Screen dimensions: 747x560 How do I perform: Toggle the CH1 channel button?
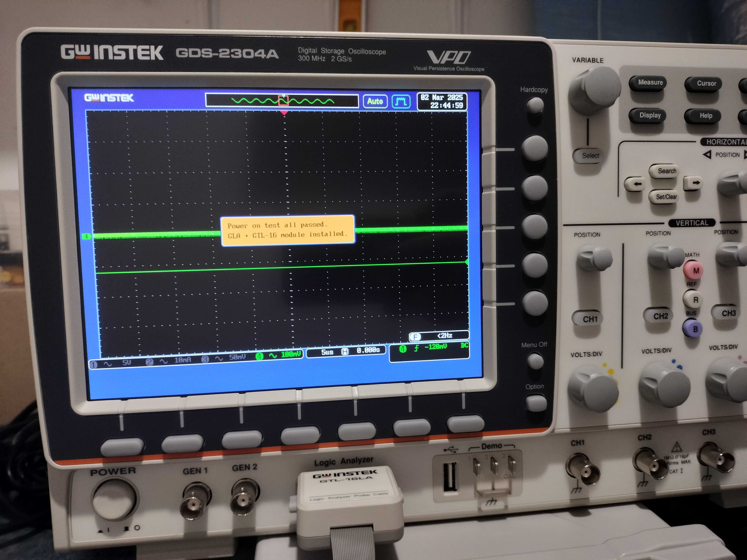pos(588,318)
